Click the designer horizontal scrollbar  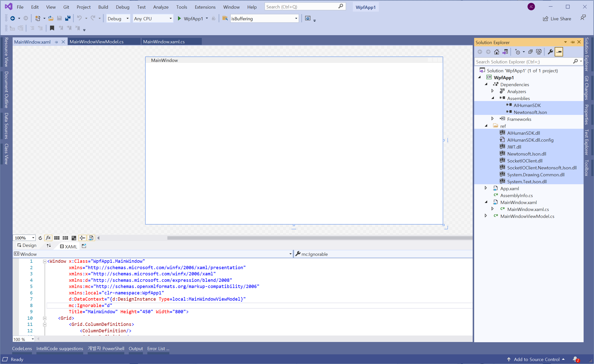[x=320, y=238]
